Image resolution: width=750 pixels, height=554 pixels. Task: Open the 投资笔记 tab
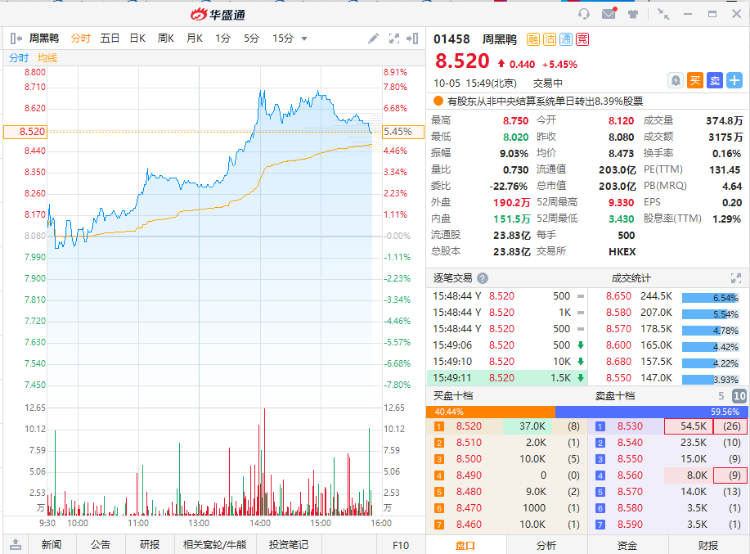tap(288, 544)
